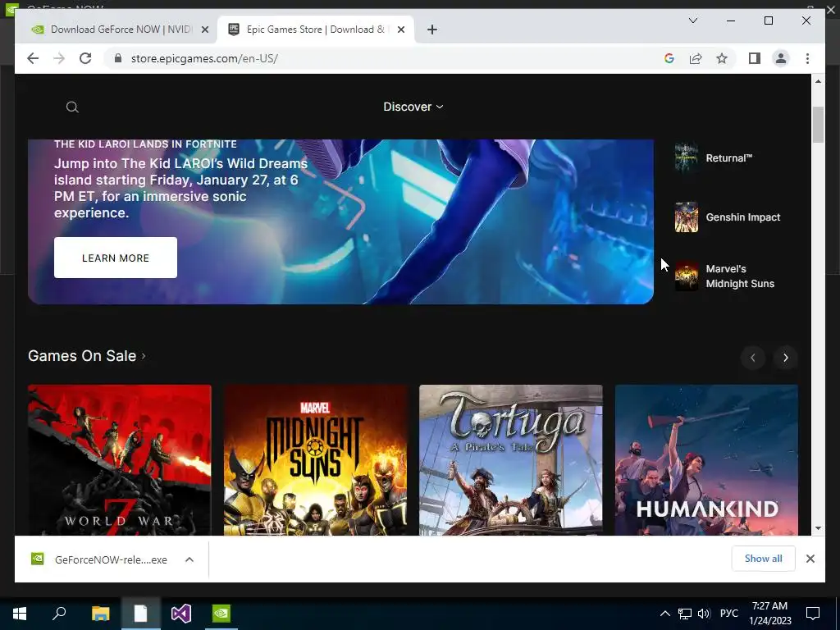The height and width of the screenshot is (630, 840).
Task: Open volume control in the system tray
Action: click(x=704, y=614)
